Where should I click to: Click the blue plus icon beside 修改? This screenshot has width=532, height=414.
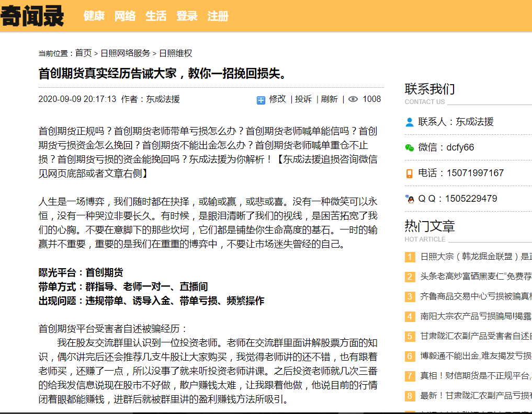[261, 100]
